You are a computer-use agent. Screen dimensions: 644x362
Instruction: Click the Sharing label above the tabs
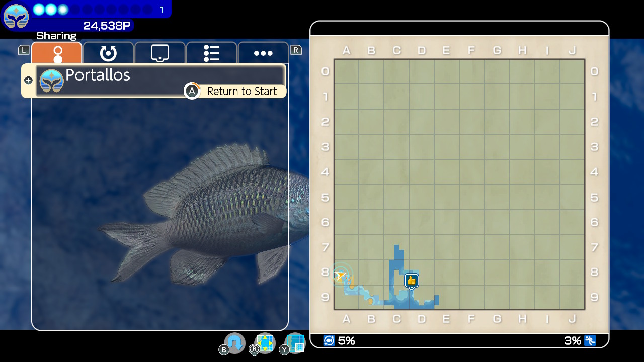pos(56,36)
